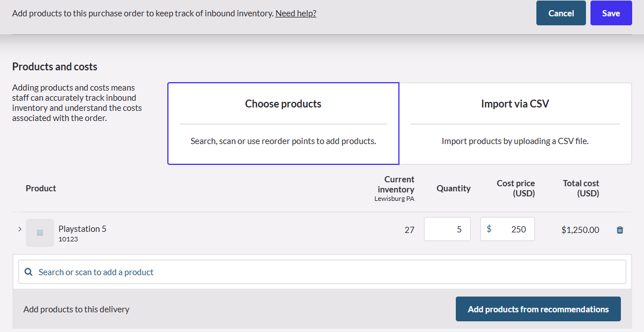The height and width of the screenshot is (332, 644).
Task: Add products from recommendations
Action: [x=538, y=309]
